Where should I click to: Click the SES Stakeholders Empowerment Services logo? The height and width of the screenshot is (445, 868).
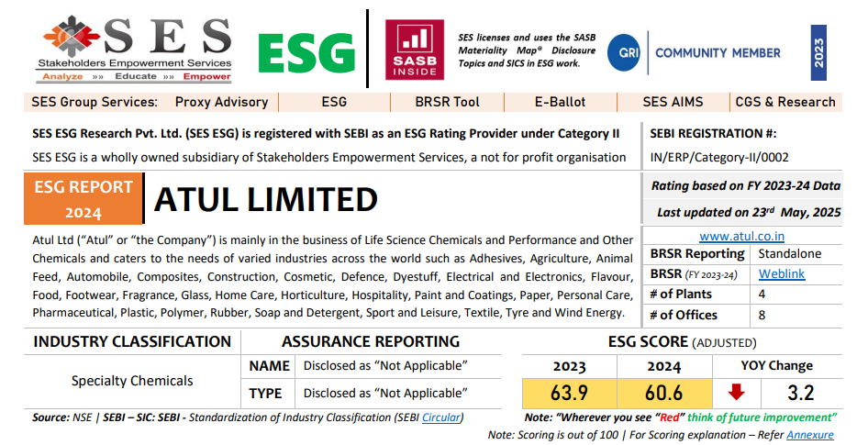(x=136, y=50)
